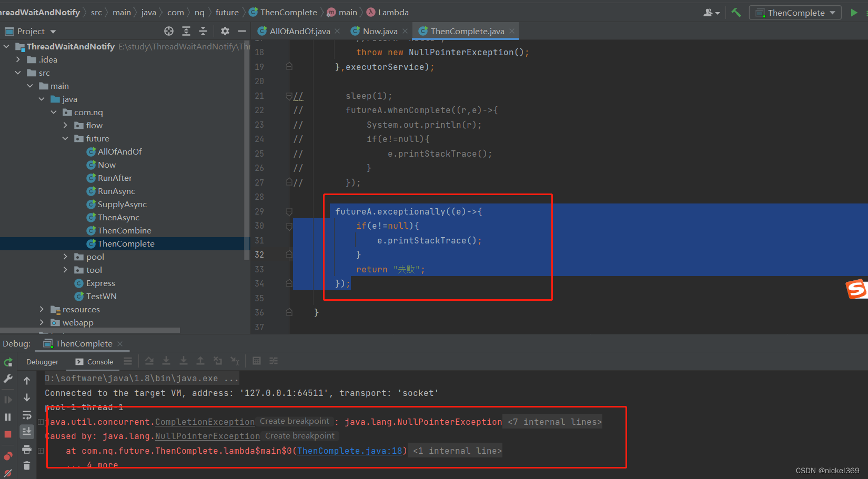
Task: Stop the debug session
Action: point(8,434)
